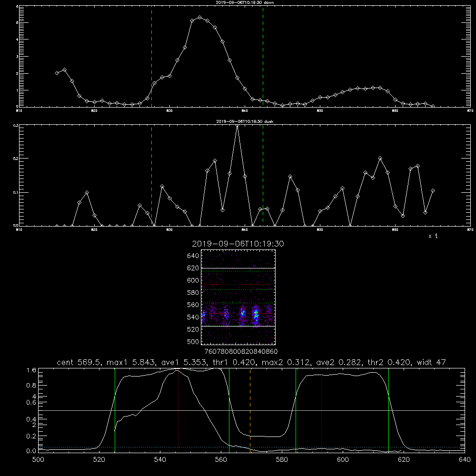Click the left green dashed line in the dawn plot
This screenshot has width=476, height=476.
tap(151, 56)
